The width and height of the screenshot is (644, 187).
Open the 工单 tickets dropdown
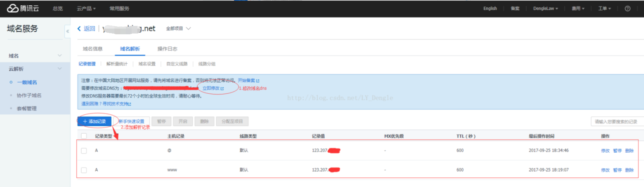tap(604, 8)
